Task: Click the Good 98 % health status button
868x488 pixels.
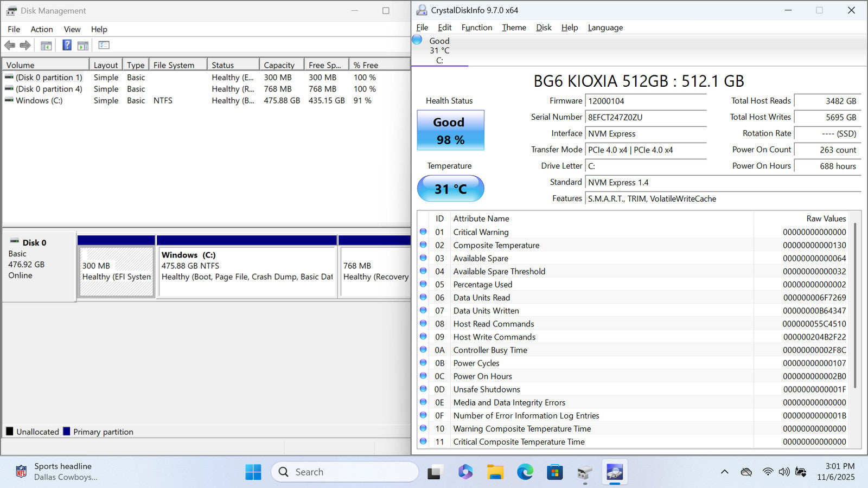Action: pyautogui.click(x=450, y=131)
